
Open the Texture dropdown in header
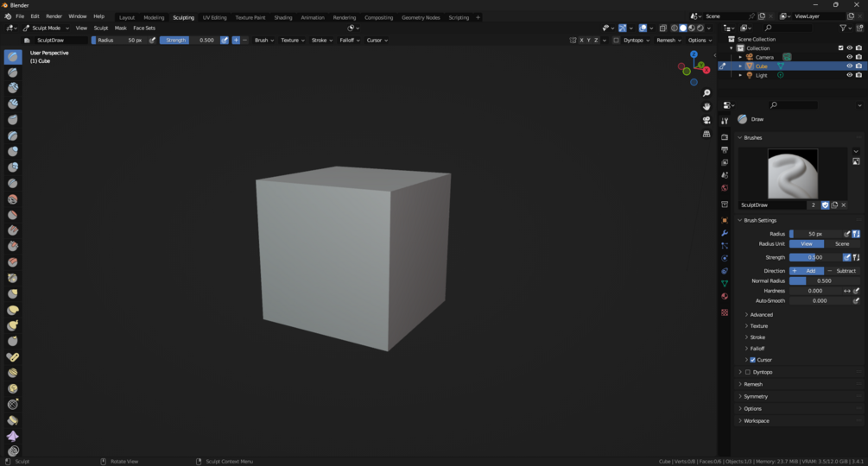tap(292, 40)
